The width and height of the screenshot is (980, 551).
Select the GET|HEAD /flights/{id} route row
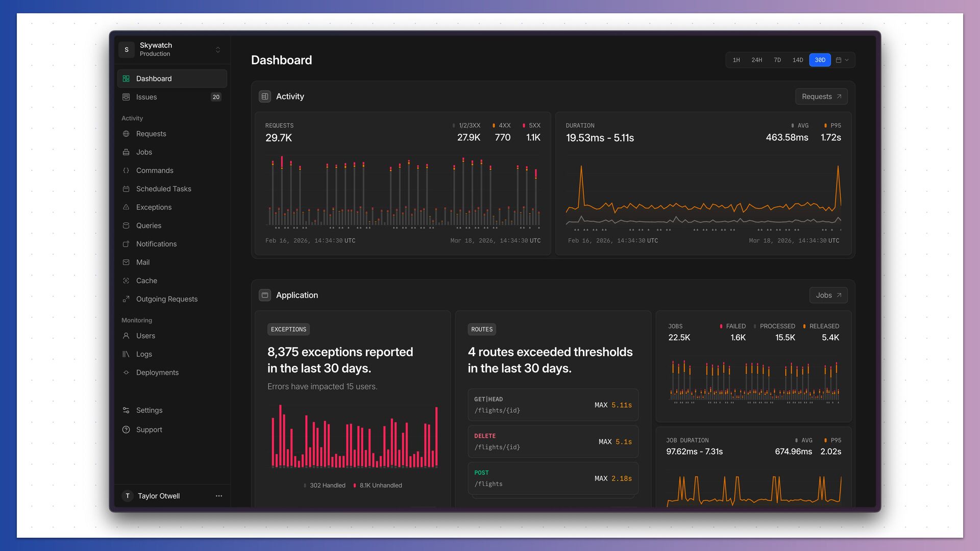pyautogui.click(x=552, y=405)
